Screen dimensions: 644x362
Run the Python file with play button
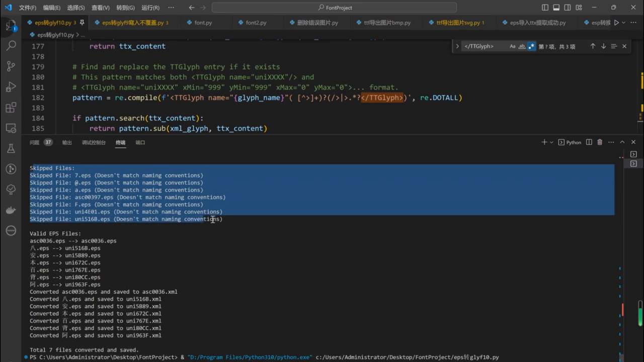coord(616,23)
